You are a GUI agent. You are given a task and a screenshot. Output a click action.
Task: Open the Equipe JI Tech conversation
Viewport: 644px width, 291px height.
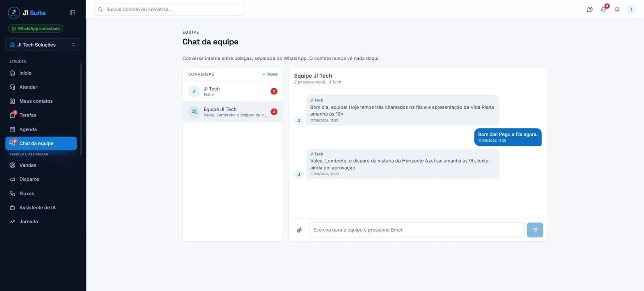[233, 112]
